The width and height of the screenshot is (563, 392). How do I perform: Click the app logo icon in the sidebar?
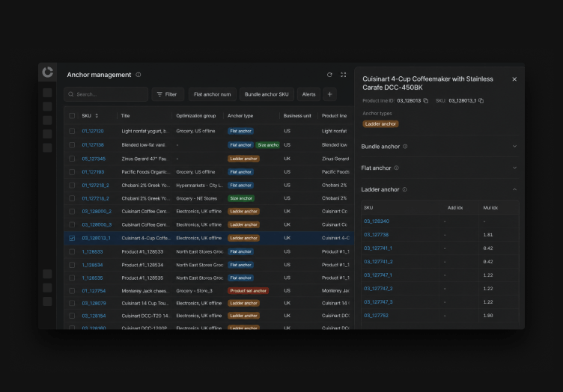coord(47,72)
